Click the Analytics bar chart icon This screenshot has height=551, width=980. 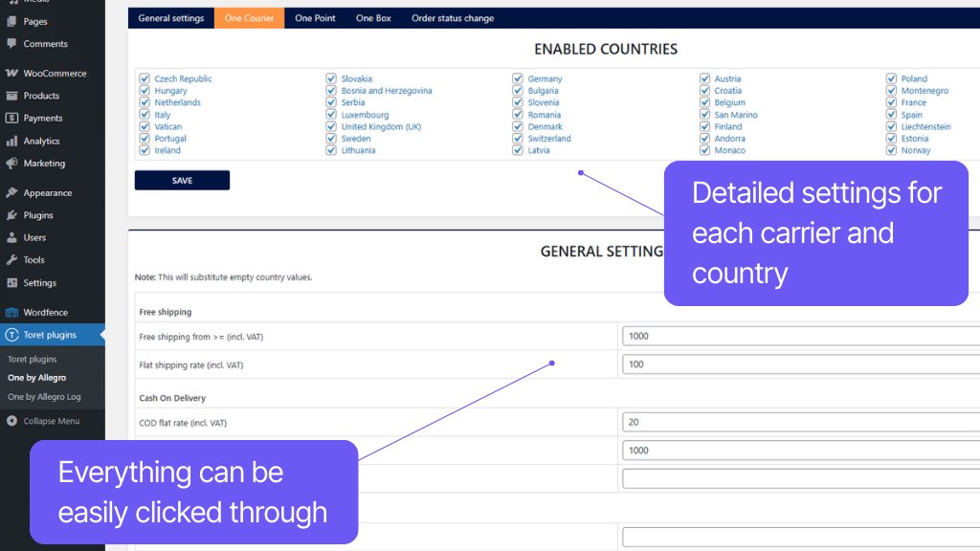click(11, 142)
